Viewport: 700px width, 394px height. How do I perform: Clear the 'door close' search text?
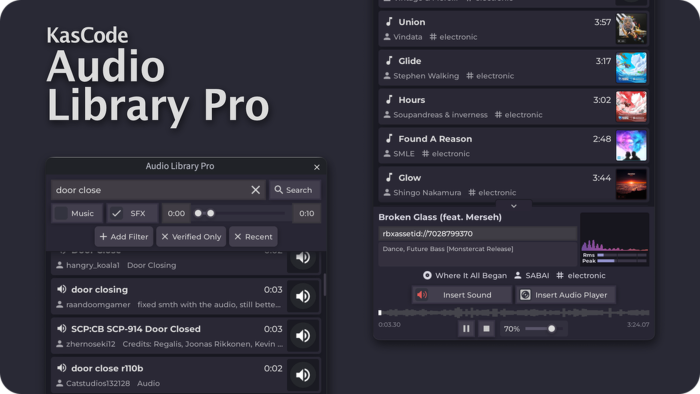[x=255, y=190]
